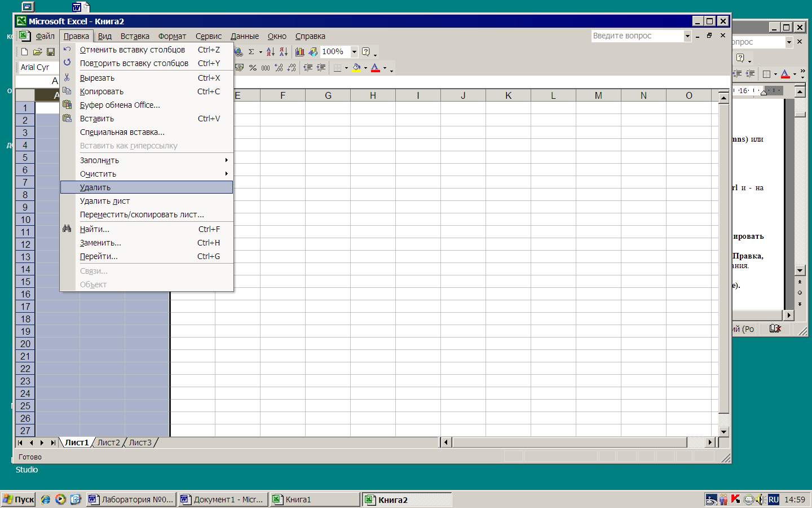Apply red font color in Word window
This screenshot has height=508, width=812.
tap(785, 74)
